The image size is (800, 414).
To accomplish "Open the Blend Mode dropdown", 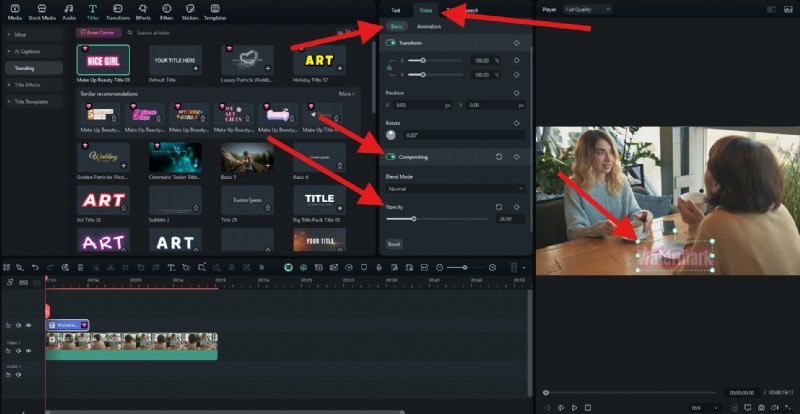I will click(x=455, y=189).
